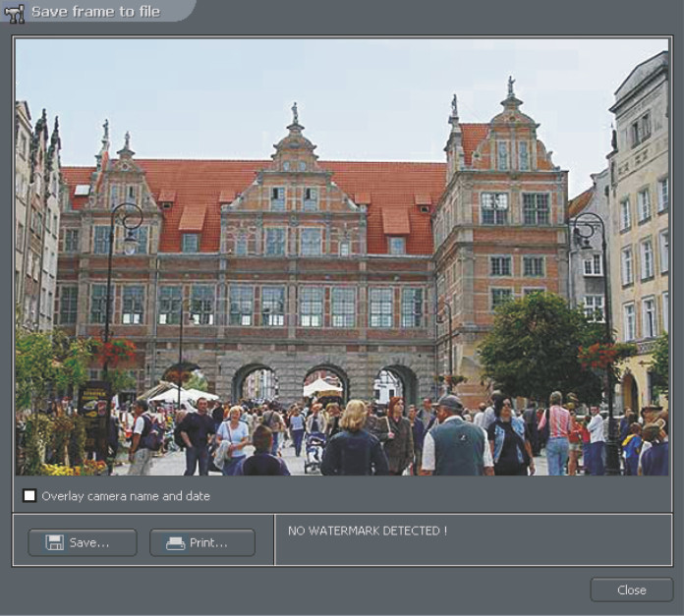Image resolution: width=684 pixels, height=616 pixels.
Task: Select the 'NO WATERMARK DETECTED !' status text
Action: 367,531
